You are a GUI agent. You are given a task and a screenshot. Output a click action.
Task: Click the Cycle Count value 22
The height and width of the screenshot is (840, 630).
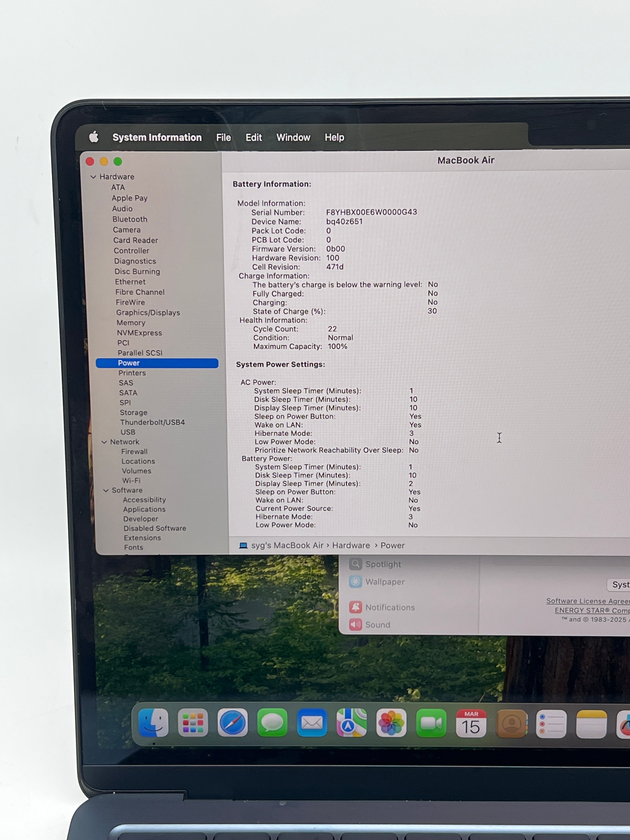(x=332, y=329)
